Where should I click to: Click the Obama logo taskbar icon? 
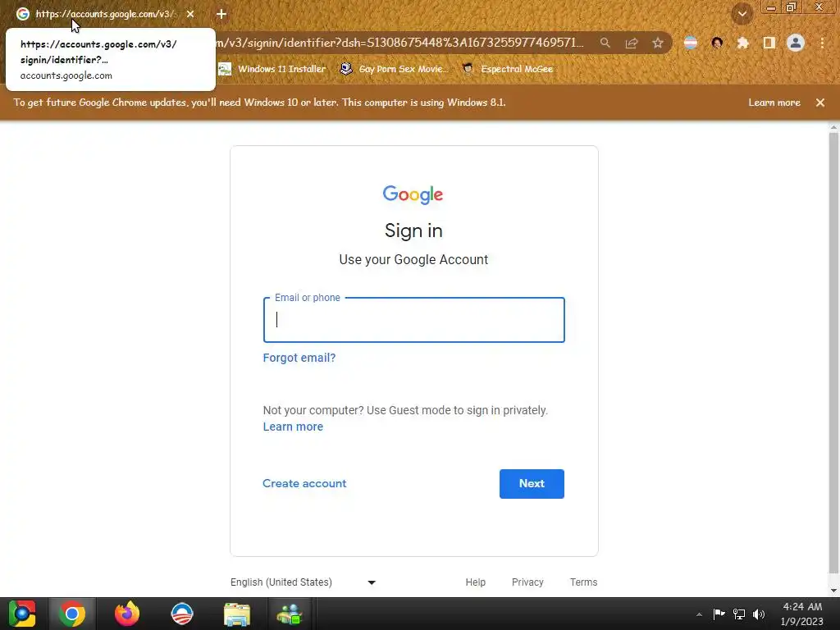tap(182, 614)
